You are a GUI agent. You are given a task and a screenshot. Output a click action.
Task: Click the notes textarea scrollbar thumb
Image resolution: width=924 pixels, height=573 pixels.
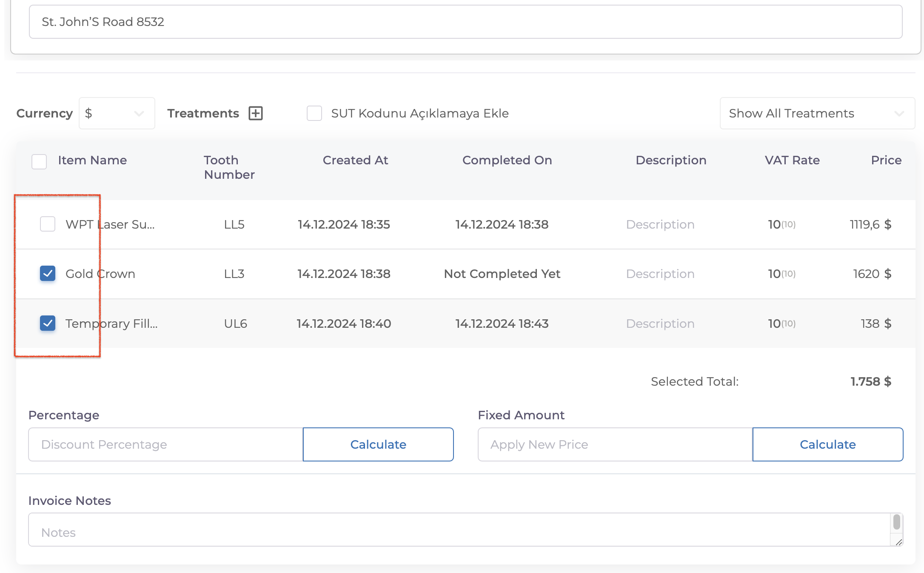tap(896, 521)
